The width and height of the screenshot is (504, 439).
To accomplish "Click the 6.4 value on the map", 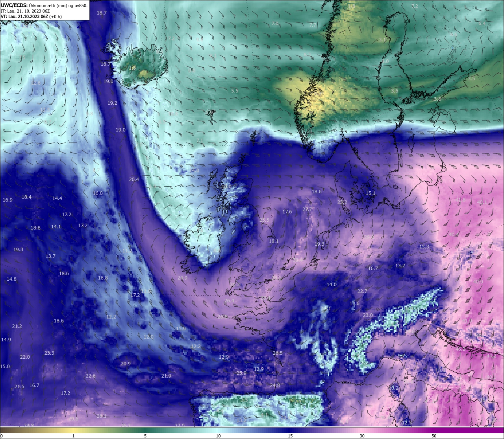I will click(x=482, y=24).
